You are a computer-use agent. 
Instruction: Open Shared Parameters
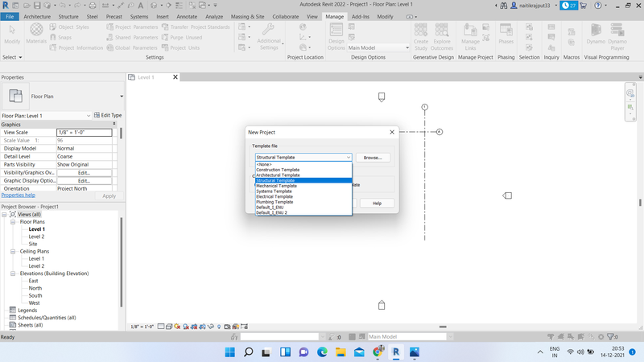pos(132,37)
